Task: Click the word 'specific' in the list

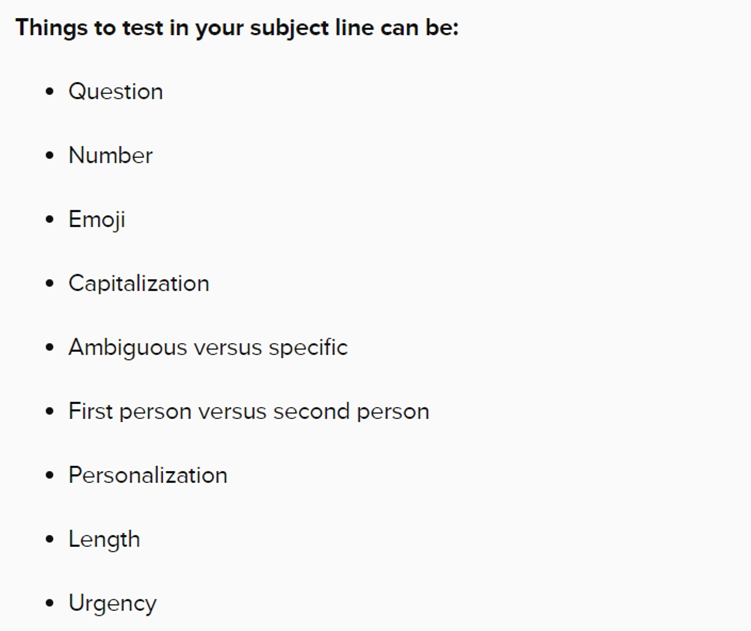Action: pyautogui.click(x=308, y=347)
